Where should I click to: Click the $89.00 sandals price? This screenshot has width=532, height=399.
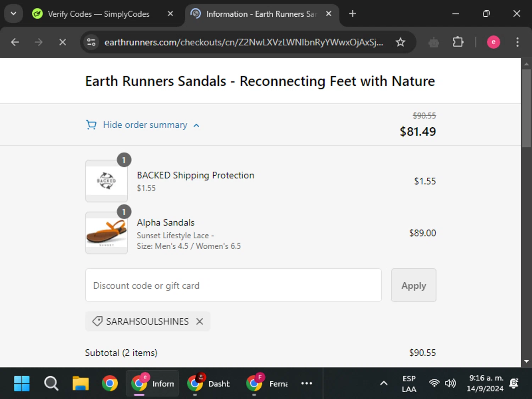422,233
